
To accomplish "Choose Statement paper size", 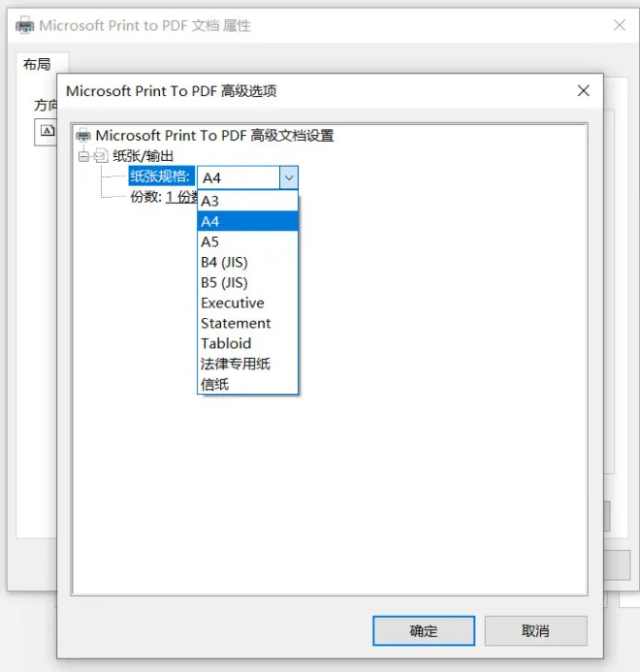I will pos(248,323).
